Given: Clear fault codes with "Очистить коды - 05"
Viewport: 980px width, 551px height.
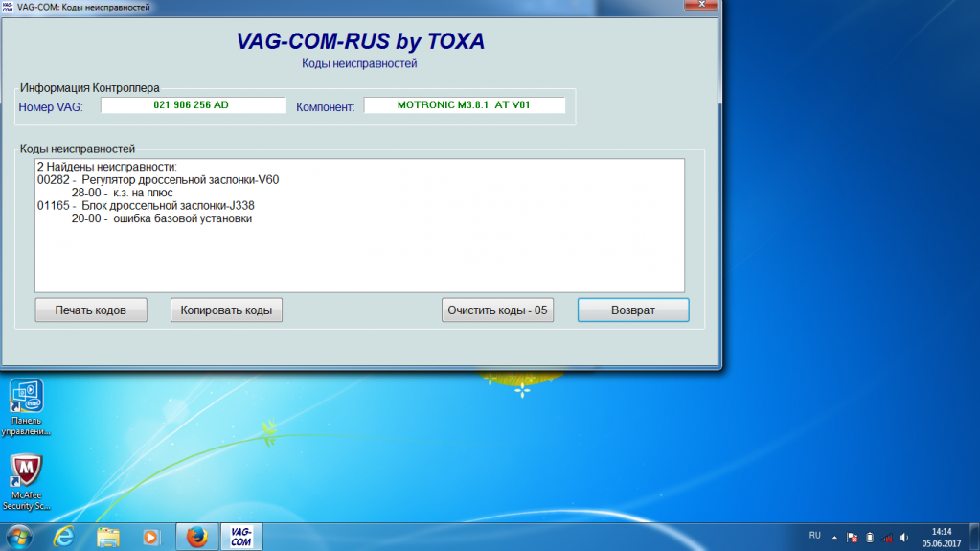Looking at the screenshot, I should pyautogui.click(x=497, y=310).
